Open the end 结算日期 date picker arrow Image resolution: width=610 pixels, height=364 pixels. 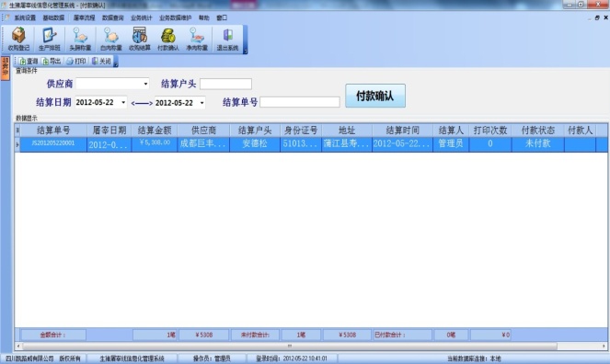pos(201,103)
